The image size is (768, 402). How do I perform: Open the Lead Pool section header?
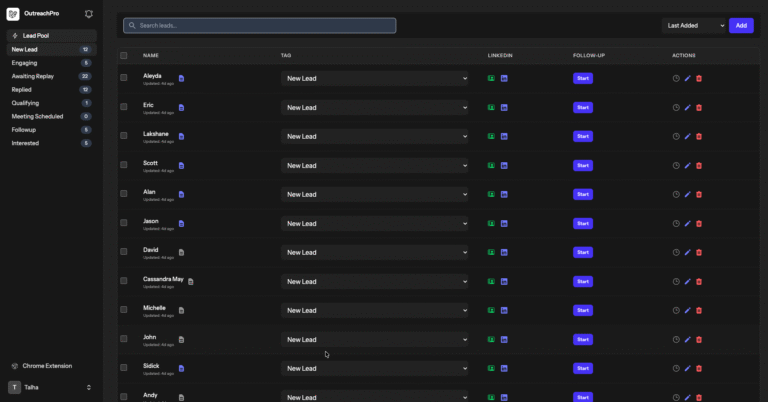pos(51,36)
